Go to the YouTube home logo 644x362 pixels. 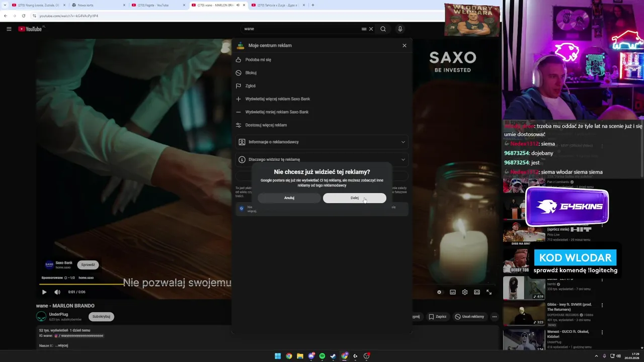pyautogui.click(x=30, y=29)
